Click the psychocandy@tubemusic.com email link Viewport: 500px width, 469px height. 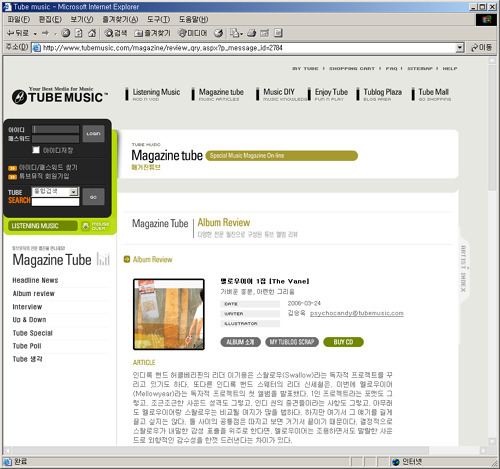[357, 313]
